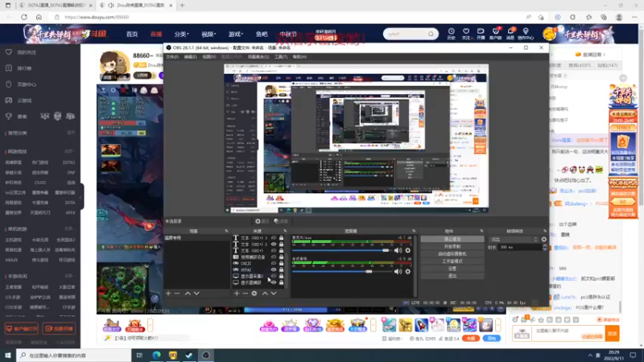The width and height of the screenshot is (644, 362).
Task: Add a new scene in OBS scenes panel
Action: [x=168, y=294]
